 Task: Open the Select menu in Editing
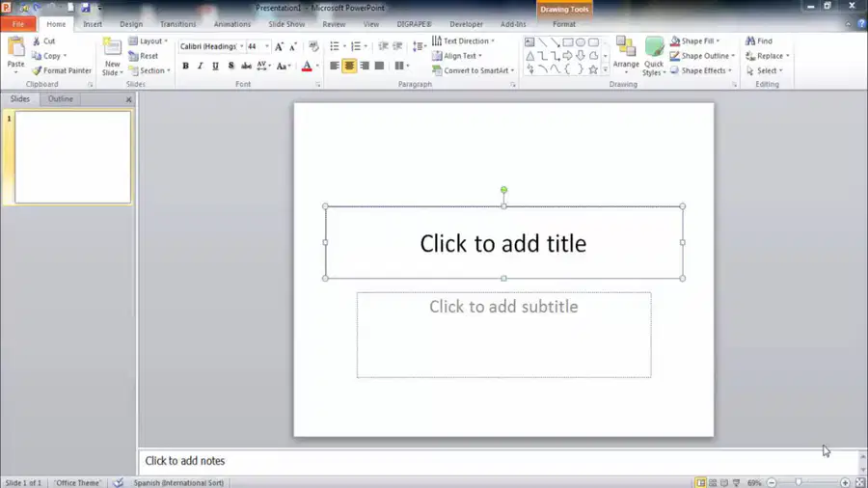(x=765, y=70)
